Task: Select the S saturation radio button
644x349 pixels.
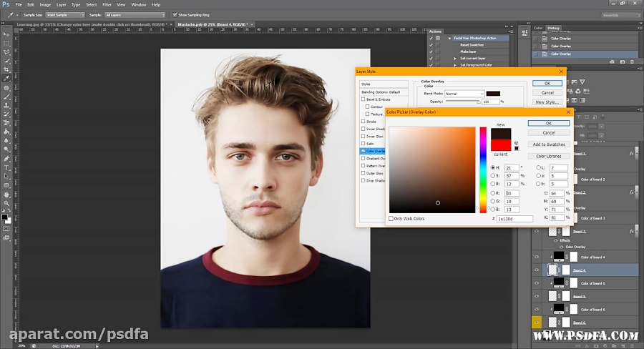Action: 493,176
